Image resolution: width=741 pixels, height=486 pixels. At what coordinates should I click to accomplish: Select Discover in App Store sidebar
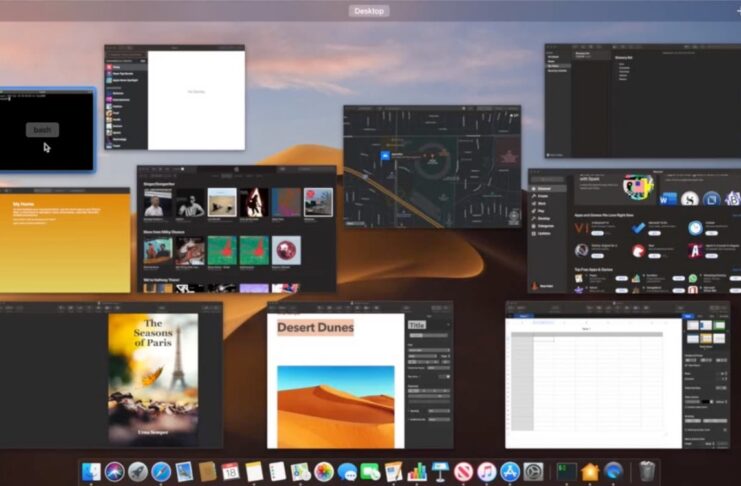click(548, 189)
